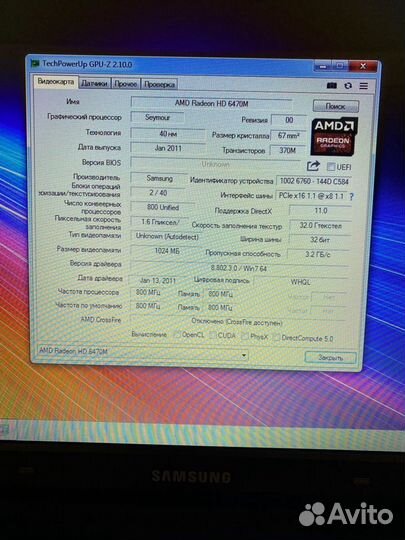
Task: Click the GPU-Z title bar app icon
Action: pos(35,63)
